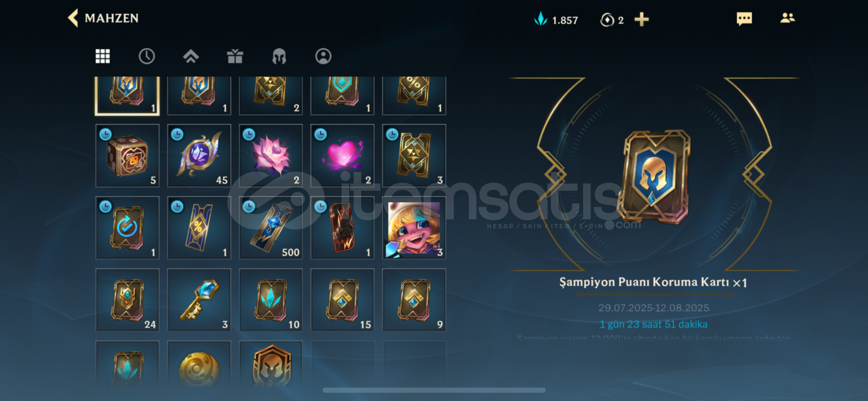
Task: Select the pink heart item
Action: [342, 156]
